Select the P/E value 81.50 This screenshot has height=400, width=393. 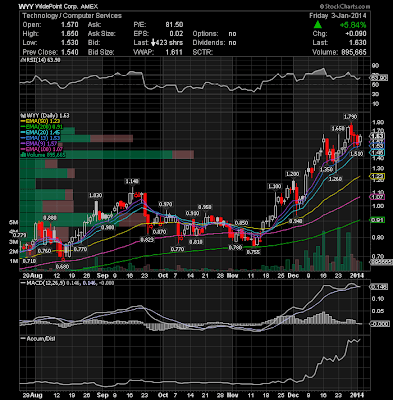(174, 25)
